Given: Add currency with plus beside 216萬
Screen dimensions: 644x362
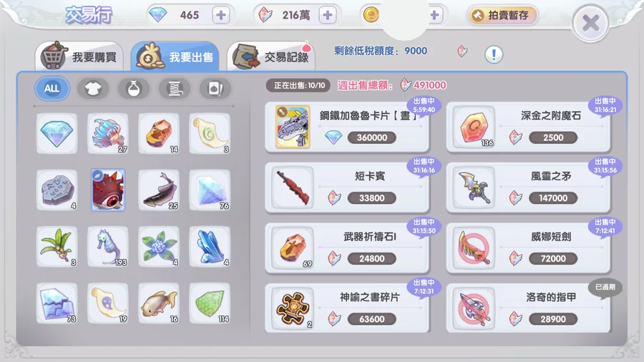Looking at the screenshot, I should (x=328, y=15).
